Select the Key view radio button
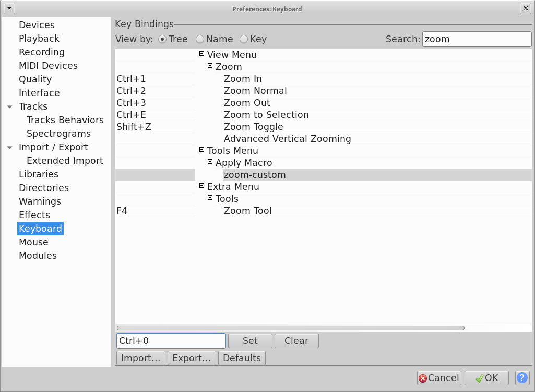 coord(244,39)
